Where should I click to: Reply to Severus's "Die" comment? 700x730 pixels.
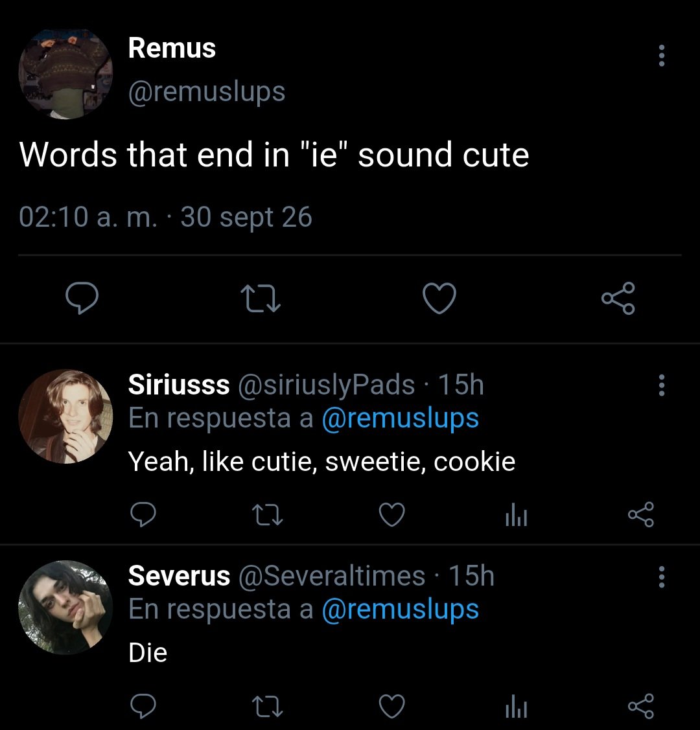(x=143, y=706)
